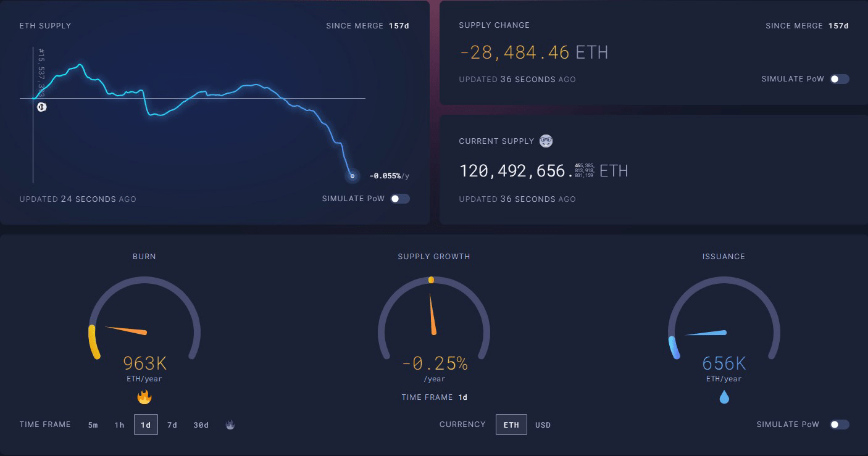868x456 pixels.
Task: Click Since Merge 157d in ETH Supply panel
Action: click(368, 26)
